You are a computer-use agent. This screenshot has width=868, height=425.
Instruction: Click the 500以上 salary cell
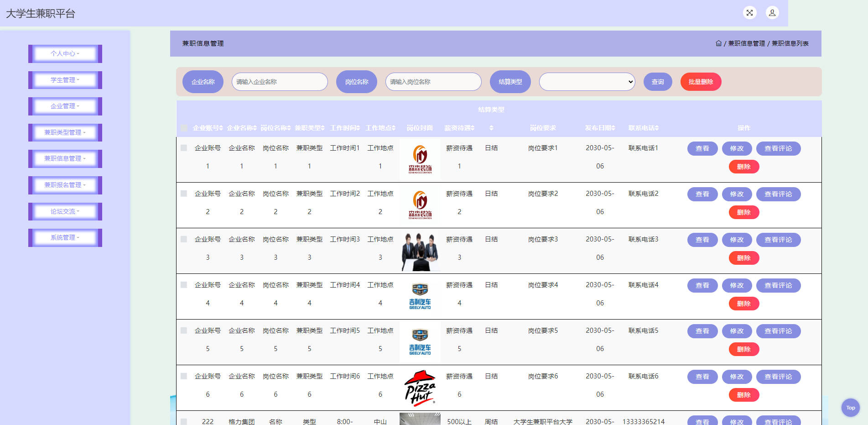coord(459,422)
